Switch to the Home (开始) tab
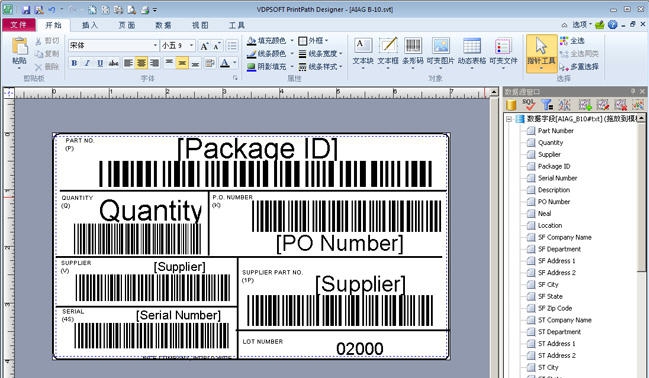 click(53, 25)
